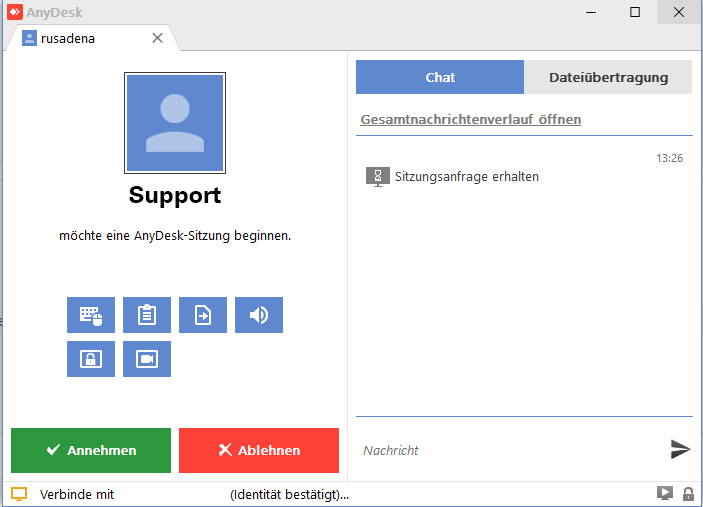The width and height of the screenshot is (703, 507).
Task: Click the Ablehnen button
Action: point(259,450)
